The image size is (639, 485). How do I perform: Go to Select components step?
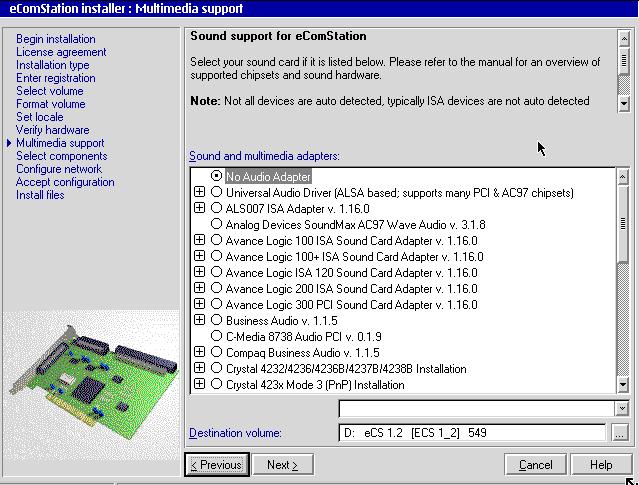62,156
